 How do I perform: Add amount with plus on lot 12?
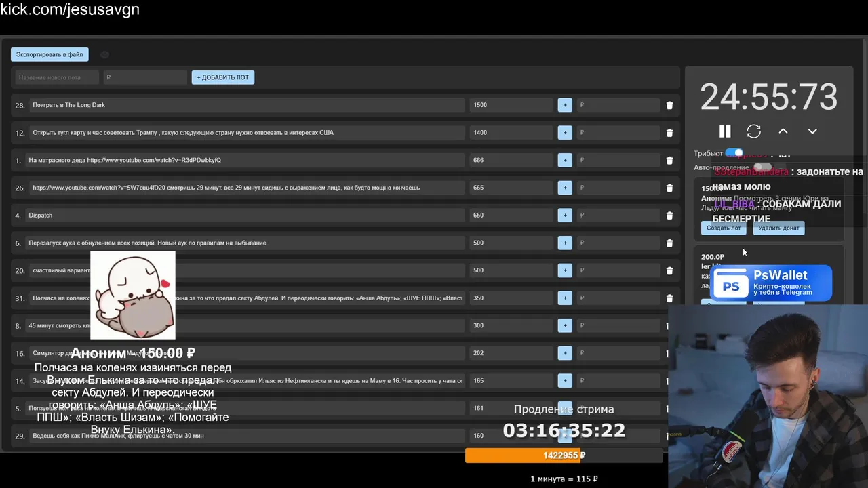coord(565,133)
